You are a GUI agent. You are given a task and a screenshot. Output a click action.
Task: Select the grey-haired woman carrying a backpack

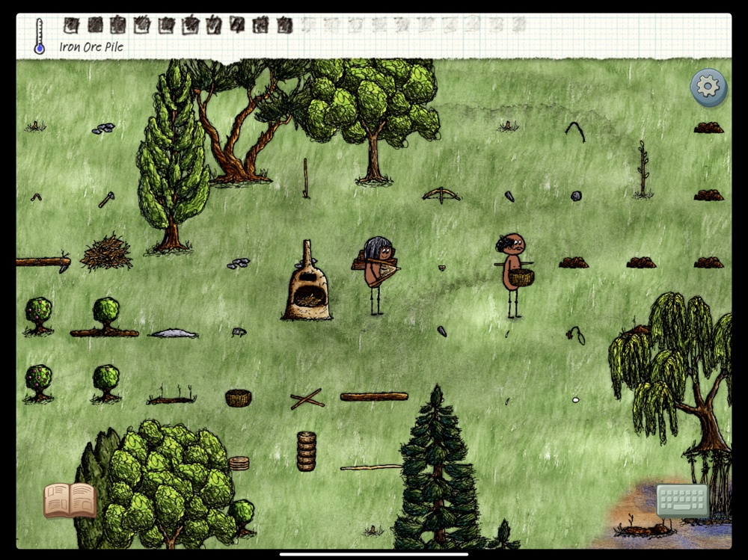click(x=376, y=275)
